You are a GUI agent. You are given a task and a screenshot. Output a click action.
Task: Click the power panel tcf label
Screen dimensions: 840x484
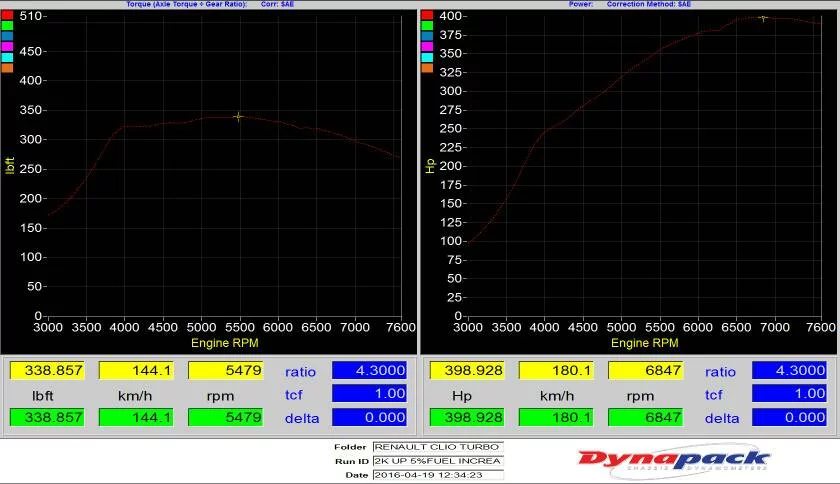[714, 395]
